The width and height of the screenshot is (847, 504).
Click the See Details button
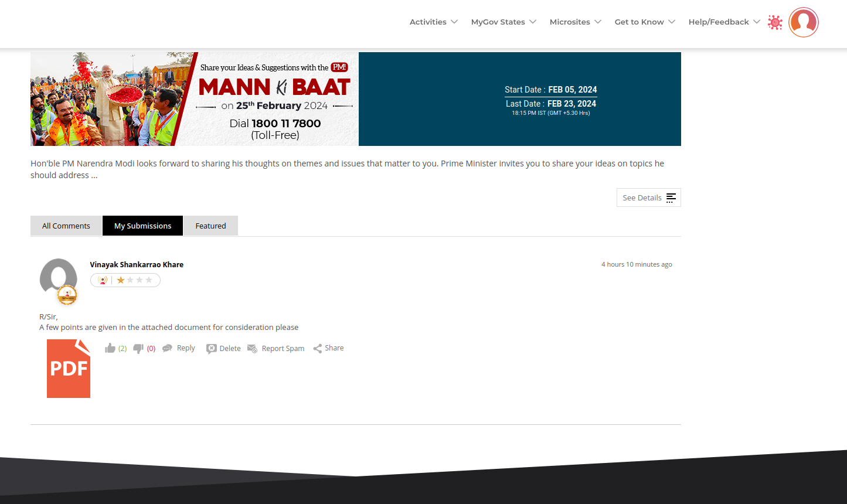[649, 197]
